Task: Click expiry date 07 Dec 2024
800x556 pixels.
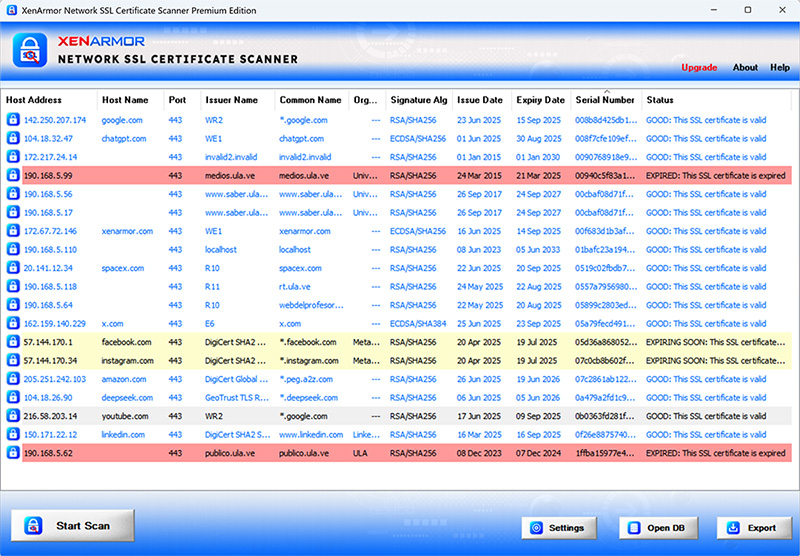Action: pyautogui.click(x=538, y=453)
